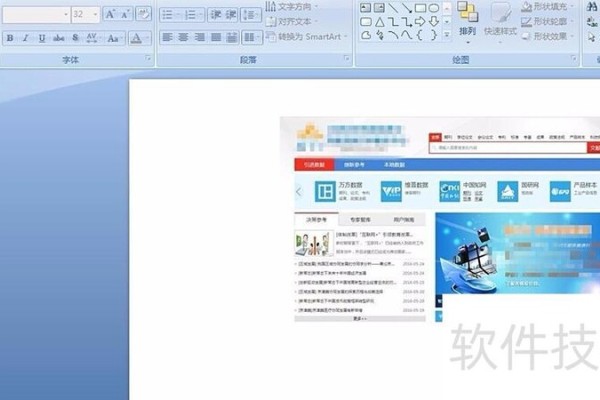Click the Select cursor icon
600x400 pixels.
(592, 37)
